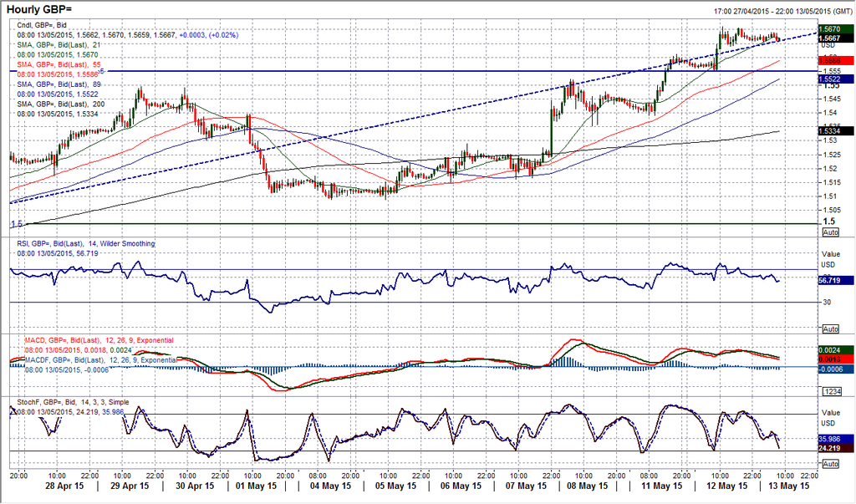Click the '05 May 15' date label
This screenshot has height=504, width=856.
pyautogui.click(x=396, y=486)
